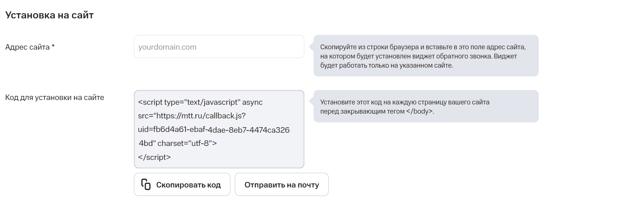644x211 pixels.
Task: Click the uid=fb6d4a61 line in the code
Action: [x=213, y=130]
